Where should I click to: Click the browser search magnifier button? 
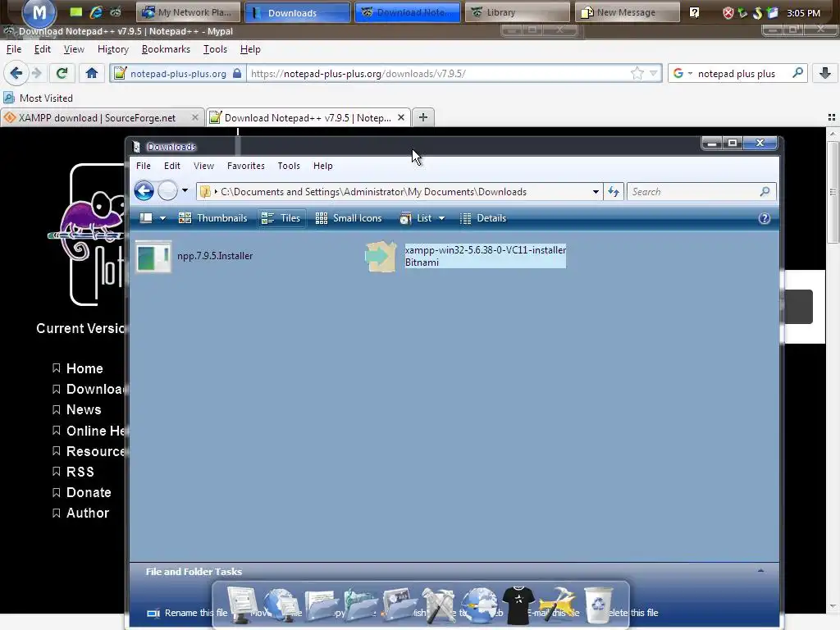[797, 73]
